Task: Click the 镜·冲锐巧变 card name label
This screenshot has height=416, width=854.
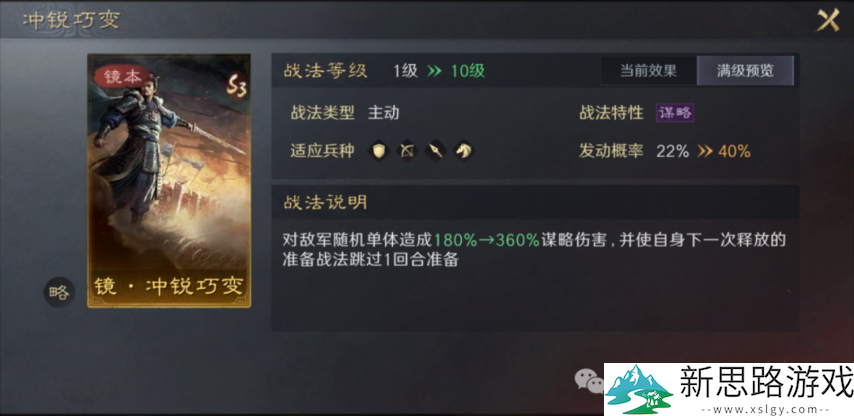Action: (169, 286)
